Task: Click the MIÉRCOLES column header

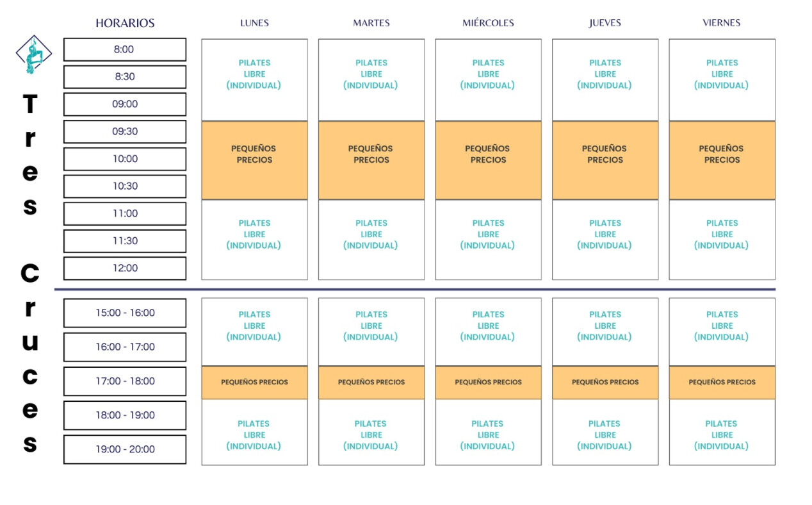Action: pos(488,23)
